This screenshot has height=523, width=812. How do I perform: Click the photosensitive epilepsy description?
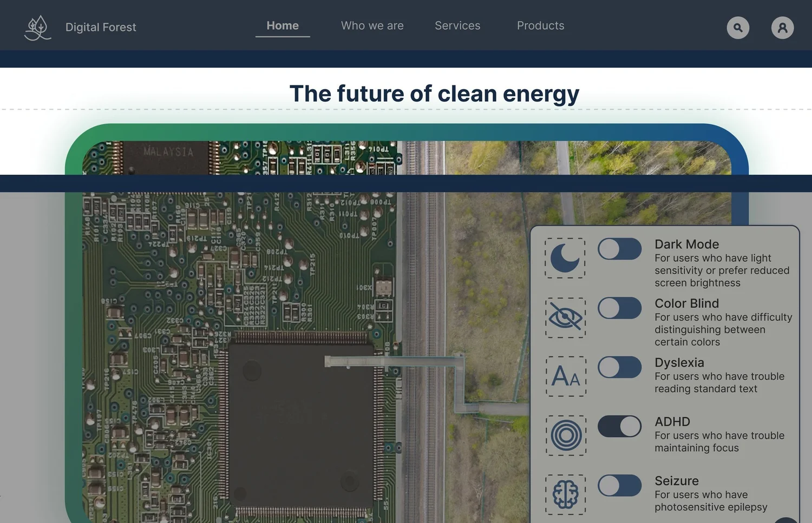point(711,501)
